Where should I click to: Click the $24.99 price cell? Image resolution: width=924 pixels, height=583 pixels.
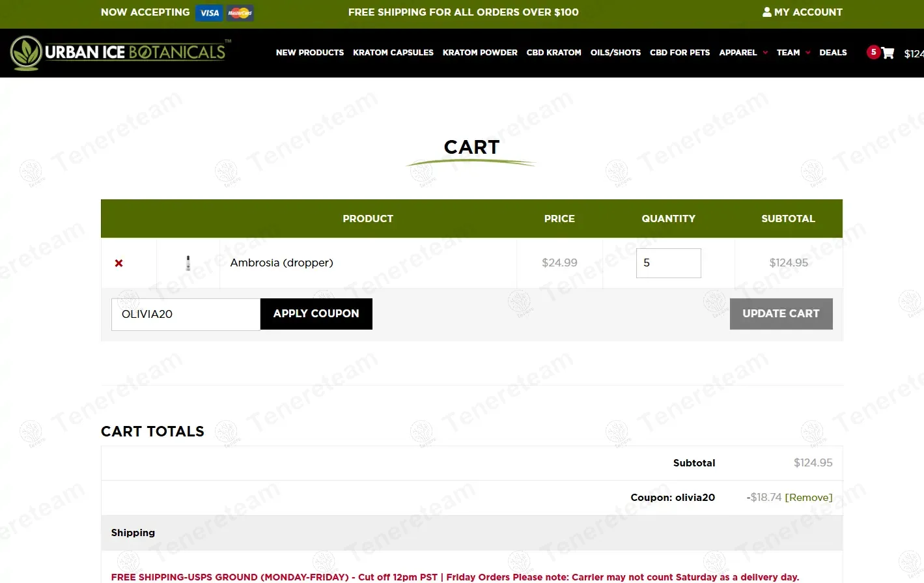[560, 263]
